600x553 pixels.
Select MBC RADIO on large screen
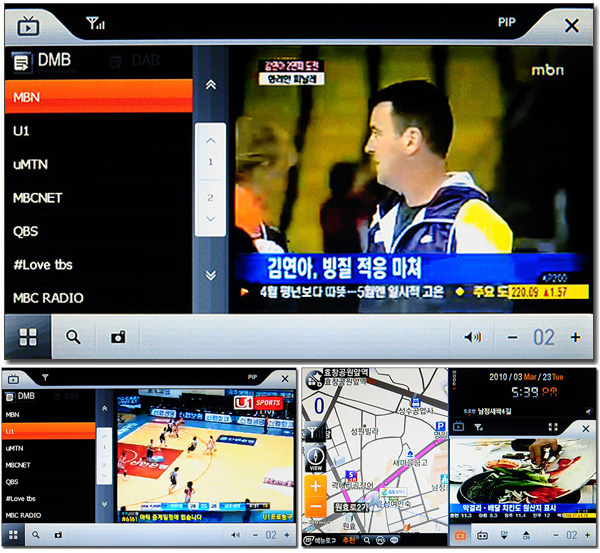(98, 298)
